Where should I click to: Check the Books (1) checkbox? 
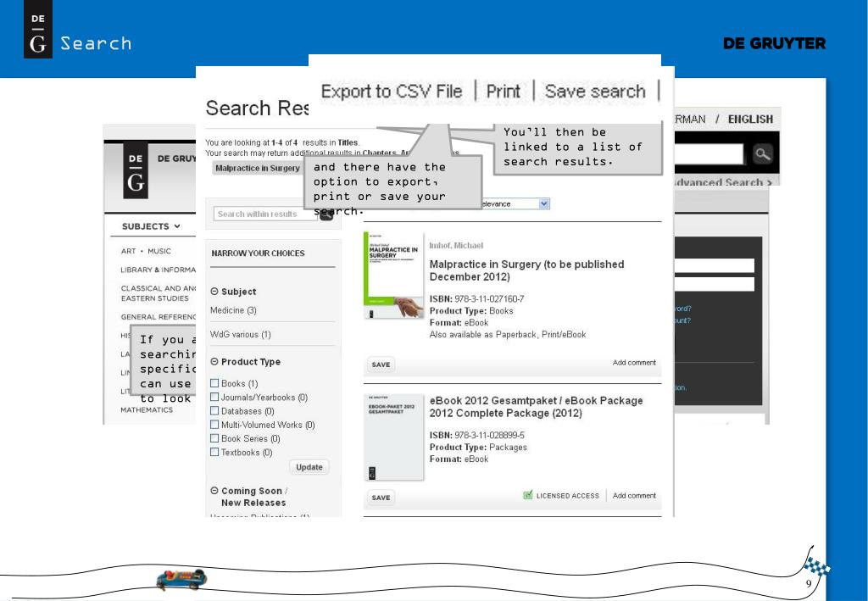214,383
